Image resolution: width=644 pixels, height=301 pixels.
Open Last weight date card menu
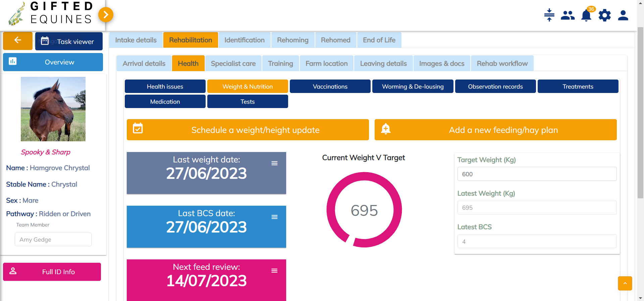274,163
